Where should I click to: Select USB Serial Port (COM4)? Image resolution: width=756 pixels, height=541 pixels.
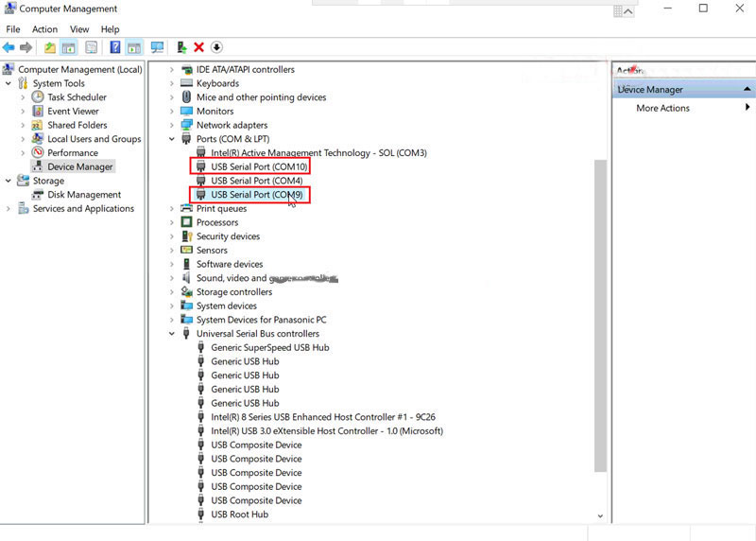(x=256, y=181)
